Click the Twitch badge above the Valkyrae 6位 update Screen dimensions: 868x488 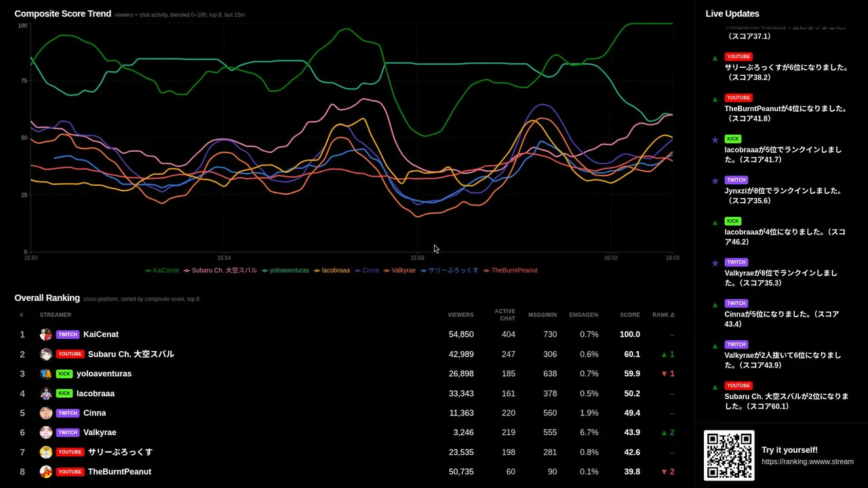pos(736,344)
